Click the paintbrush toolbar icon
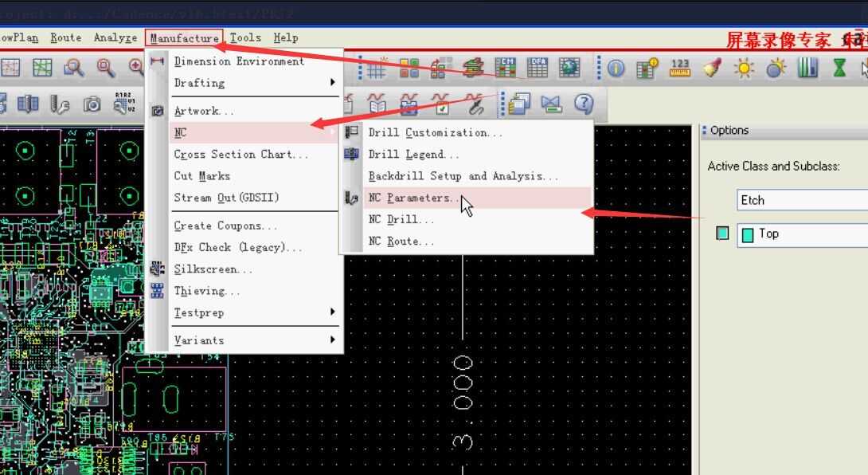 pyautogui.click(x=712, y=69)
